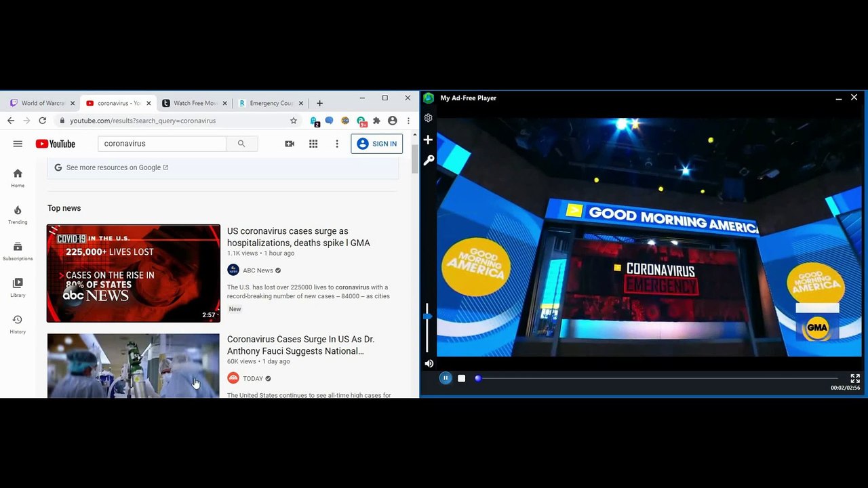Viewport: 868px width, 488px height.
Task: Open US coronavirus cases surge video title
Action: coord(298,237)
